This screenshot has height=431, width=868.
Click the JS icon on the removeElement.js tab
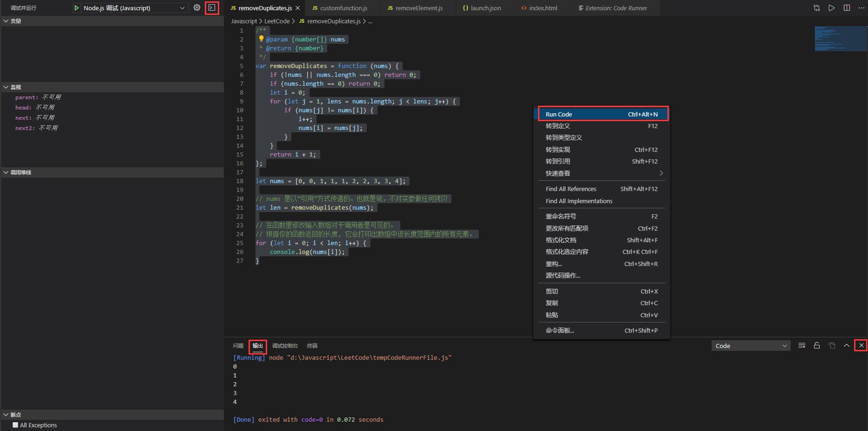pos(390,8)
